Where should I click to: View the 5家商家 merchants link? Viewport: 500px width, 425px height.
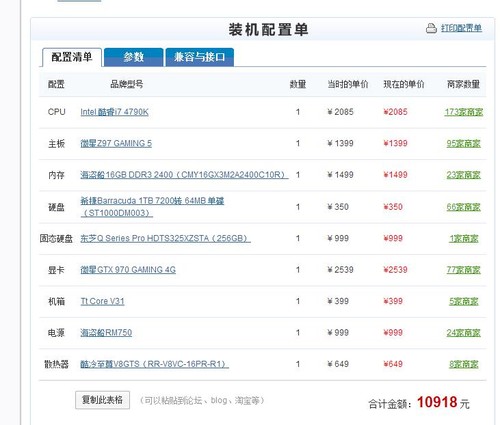464,301
